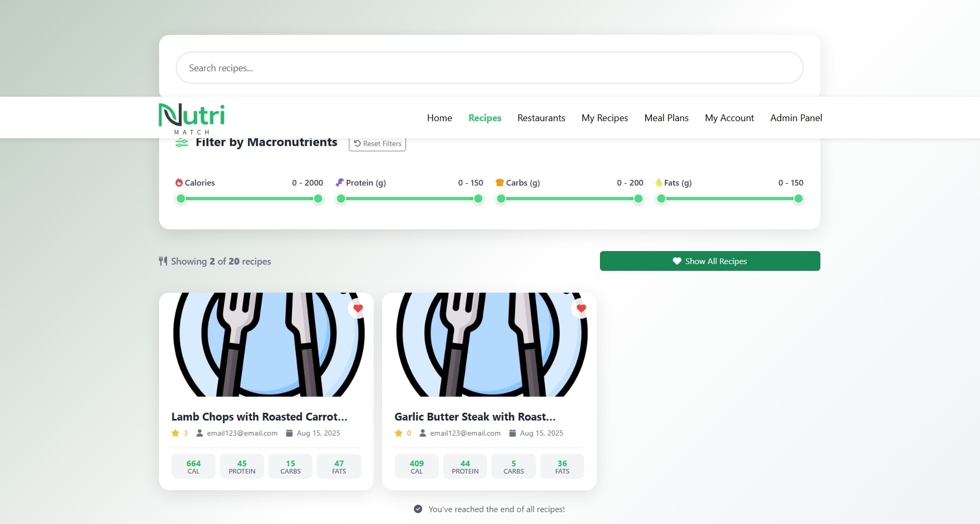This screenshot has height=524, width=980.
Task: Go to the Meal Plans page
Action: [666, 118]
